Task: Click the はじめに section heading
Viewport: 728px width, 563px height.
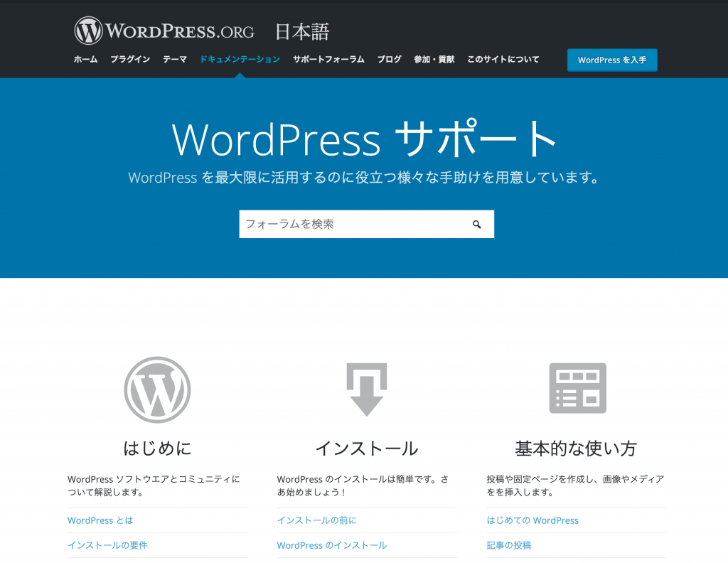Action: click(157, 449)
